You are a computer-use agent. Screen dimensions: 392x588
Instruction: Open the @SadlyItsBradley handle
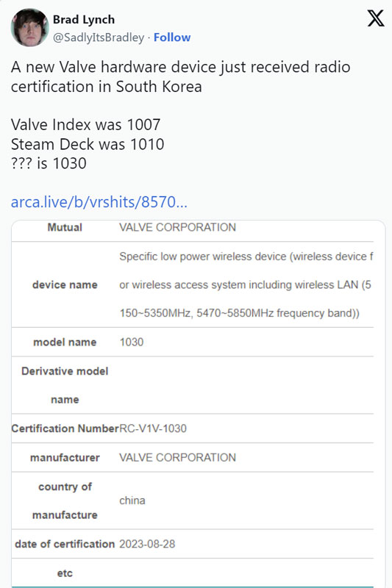click(99, 37)
